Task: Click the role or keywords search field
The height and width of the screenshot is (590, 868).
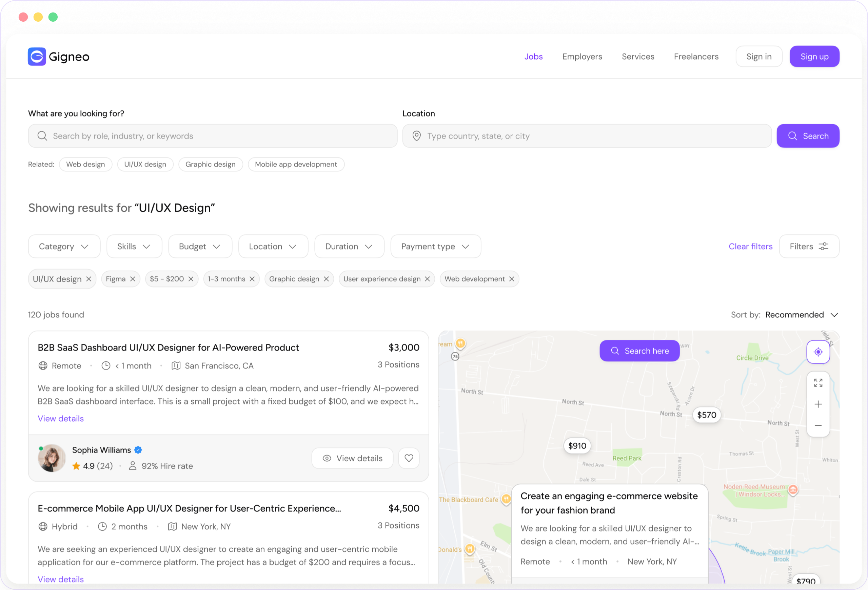Action: [x=213, y=136]
